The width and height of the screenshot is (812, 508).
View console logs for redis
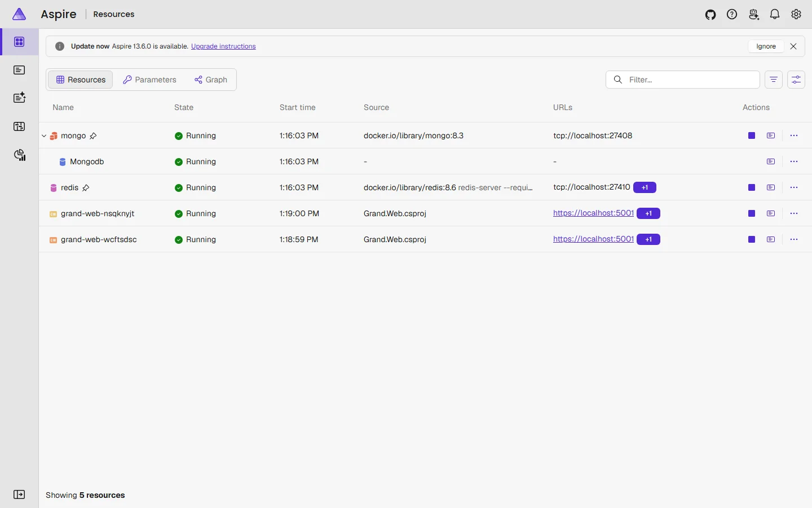(771, 187)
